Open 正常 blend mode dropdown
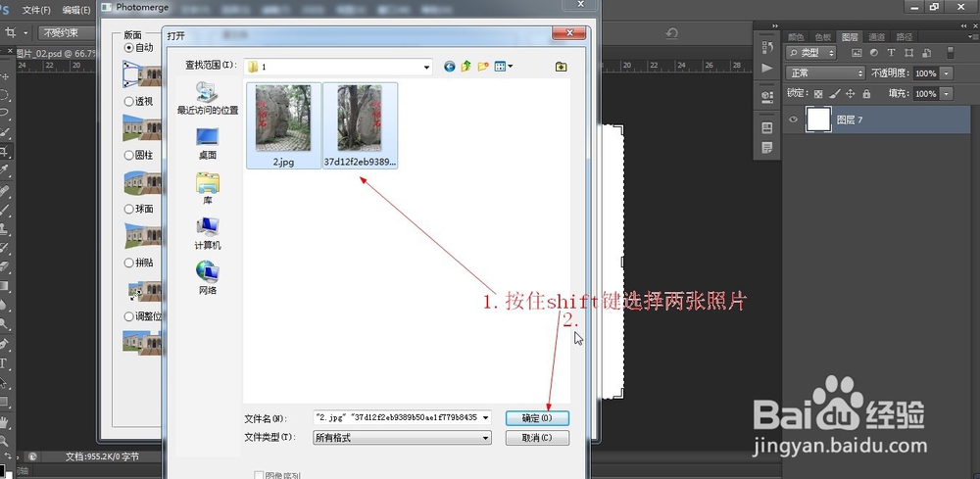This screenshot has height=479, width=980. coord(825,73)
